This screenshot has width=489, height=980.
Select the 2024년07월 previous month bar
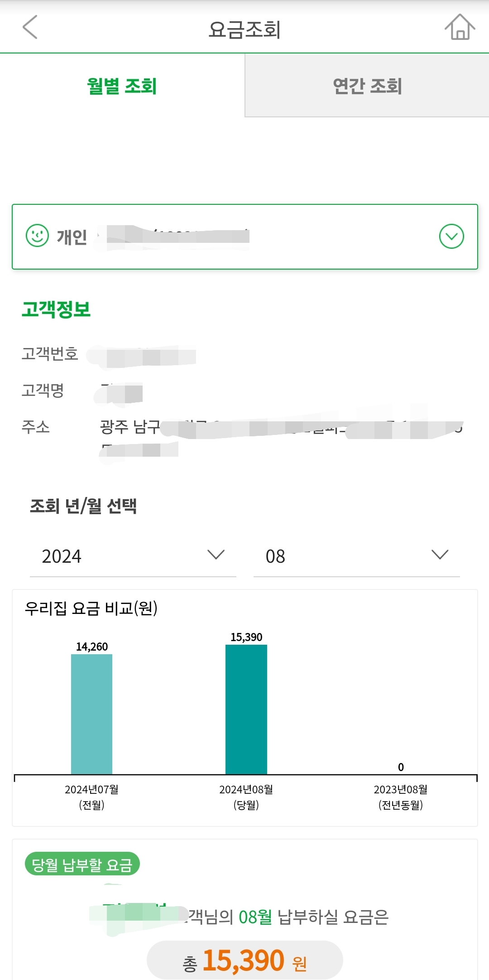click(x=91, y=714)
